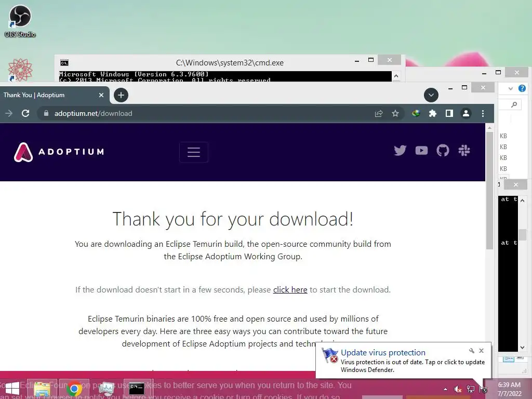Click cmd.exe scrollbar up arrow

tap(395, 76)
